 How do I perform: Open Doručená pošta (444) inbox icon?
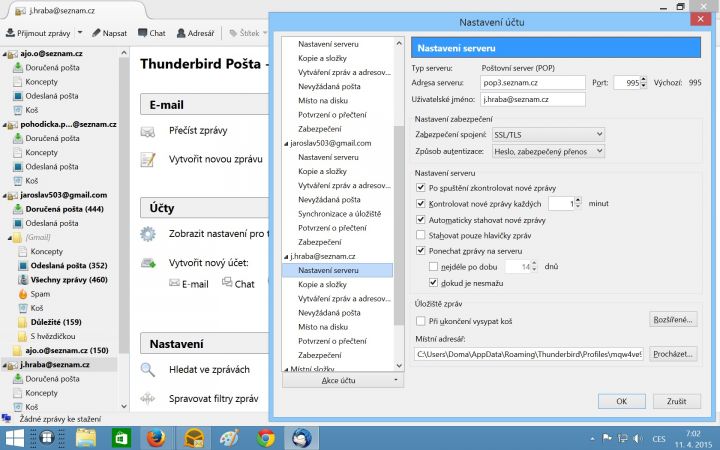pyautogui.click(x=18, y=209)
